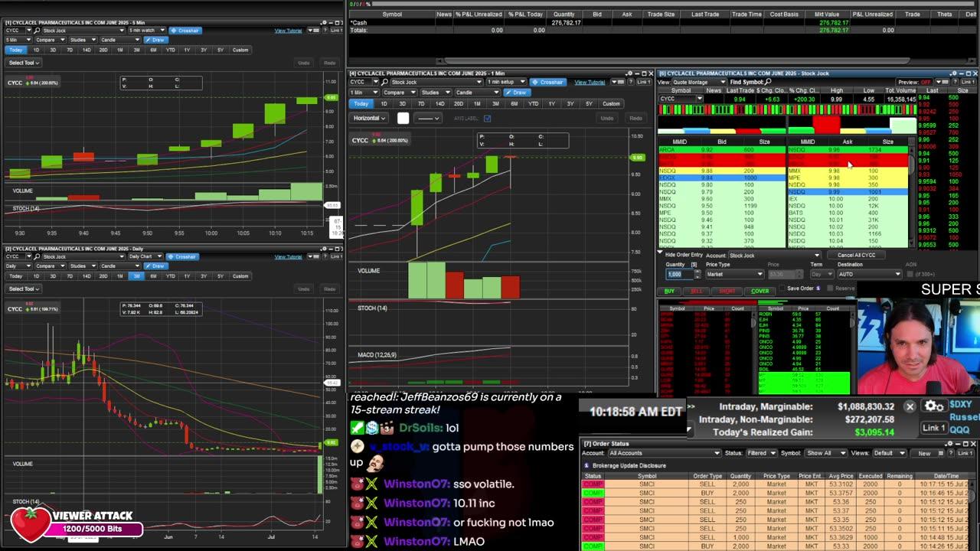
Task: Open the Account Stock Jock dropdown in order entry
Action: coord(774,255)
